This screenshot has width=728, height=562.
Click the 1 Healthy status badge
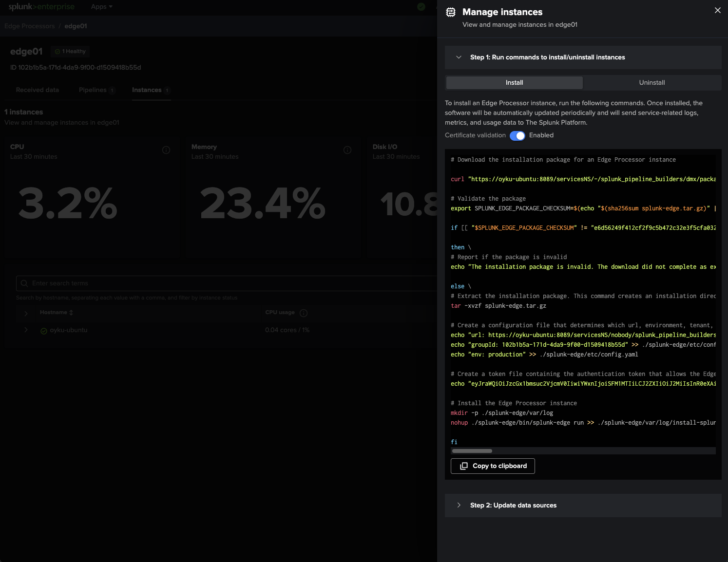71,52
